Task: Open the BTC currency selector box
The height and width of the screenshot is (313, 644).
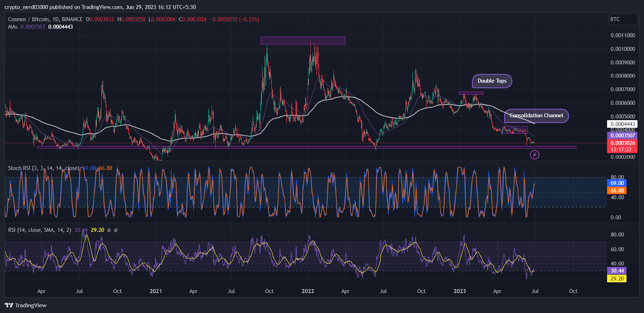Action: tap(623, 19)
